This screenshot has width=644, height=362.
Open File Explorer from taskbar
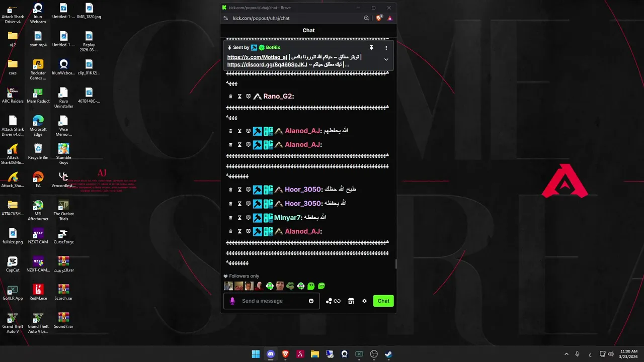314,354
